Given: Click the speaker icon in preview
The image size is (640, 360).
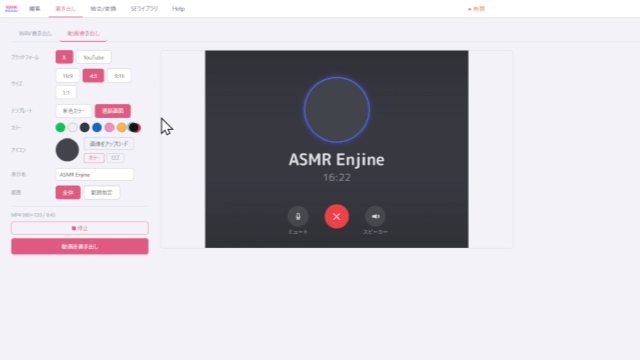Looking at the screenshot, I should coord(376,216).
